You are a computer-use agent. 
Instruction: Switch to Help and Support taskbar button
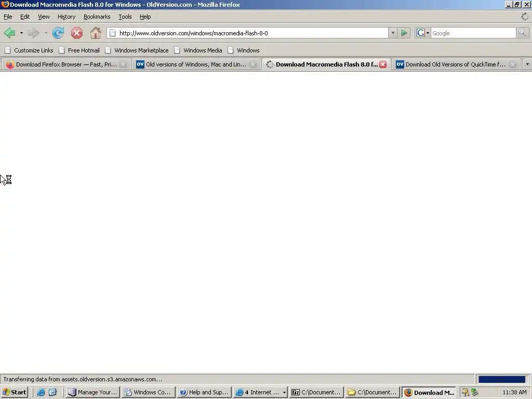[204, 392]
